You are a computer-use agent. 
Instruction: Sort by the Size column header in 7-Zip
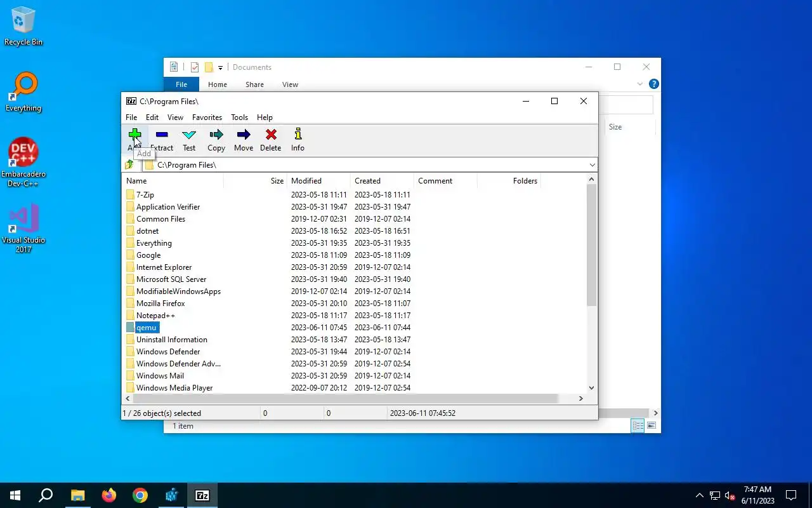point(256,181)
